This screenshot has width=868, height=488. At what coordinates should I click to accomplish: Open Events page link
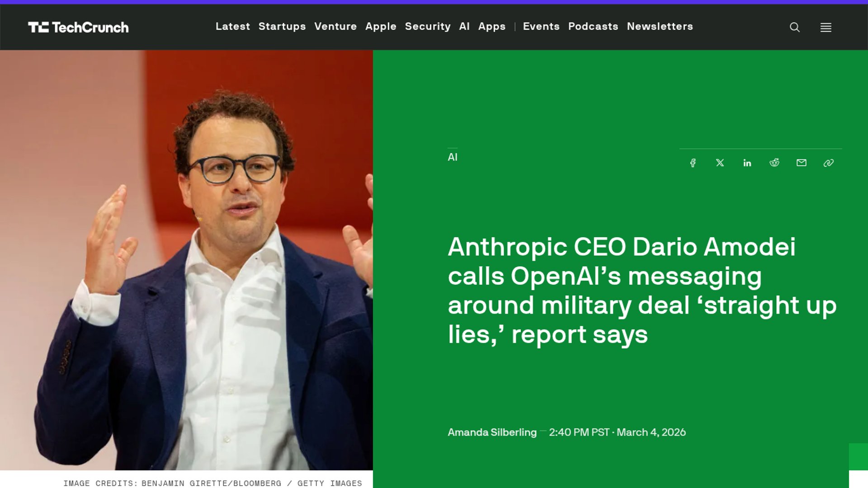tap(541, 26)
